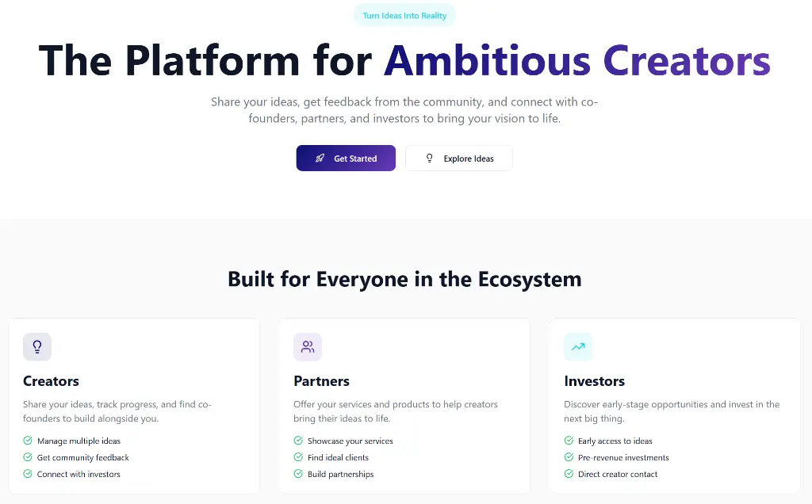
Task: Click checkmark next to Manage multiple ideas
Action: 28,441
